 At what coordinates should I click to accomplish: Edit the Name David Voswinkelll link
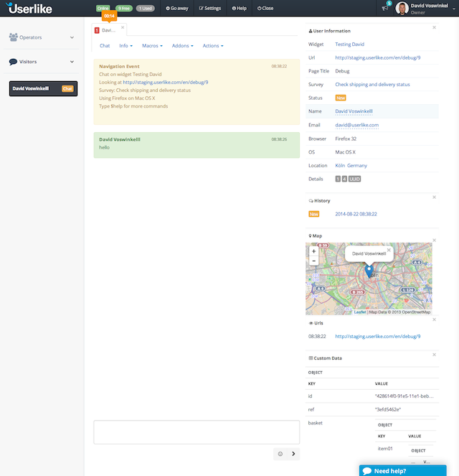tap(354, 111)
